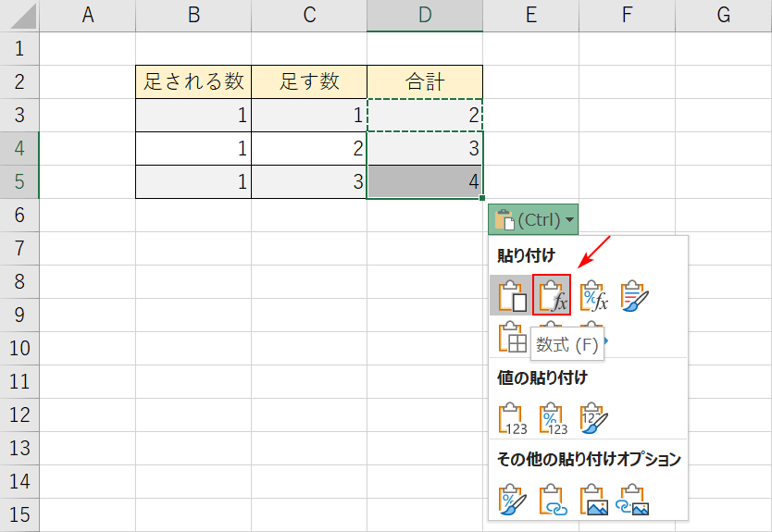The width and height of the screenshot is (772, 532).
Task: Click the fill handle at D5 corner
Action: [x=482, y=198]
